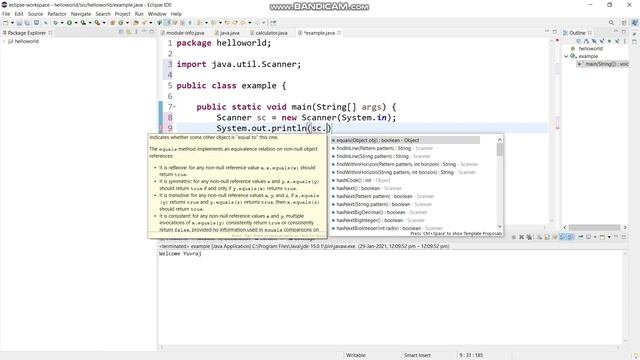Viewport: 640px width, 360px height.
Task: Click the proposals list scrollbar thumb
Action: point(500,149)
